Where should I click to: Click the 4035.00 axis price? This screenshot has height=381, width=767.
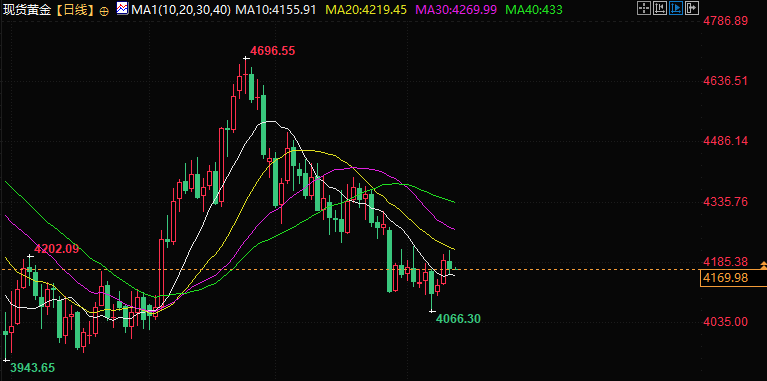tap(725, 322)
